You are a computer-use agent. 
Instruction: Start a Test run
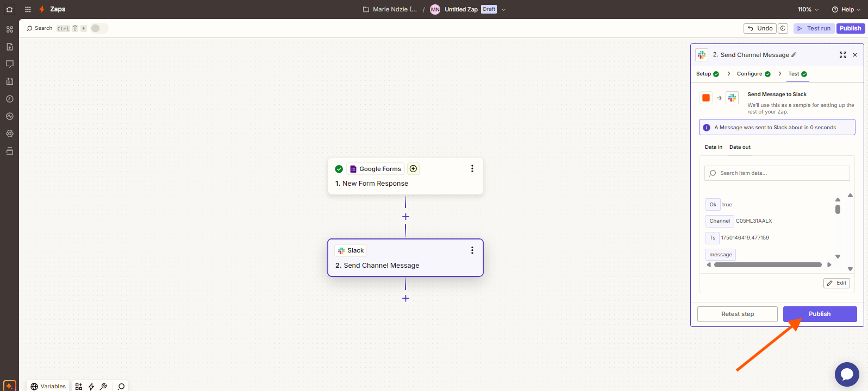click(x=814, y=28)
